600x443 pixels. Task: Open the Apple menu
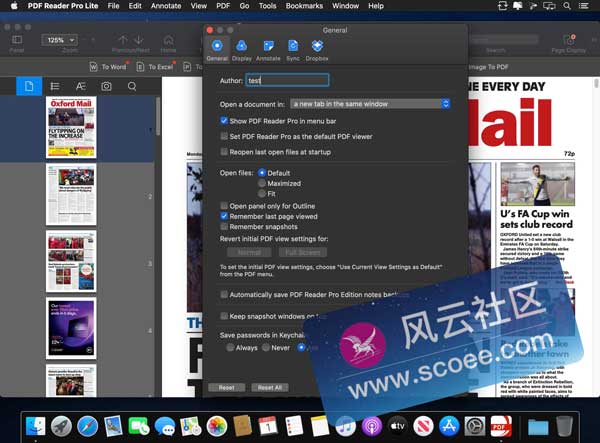point(14,6)
